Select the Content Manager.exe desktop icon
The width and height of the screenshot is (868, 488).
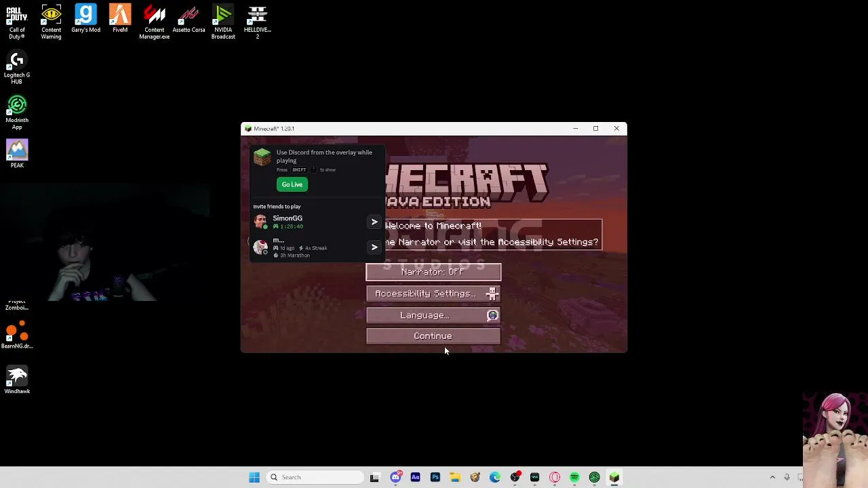point(154,22)
